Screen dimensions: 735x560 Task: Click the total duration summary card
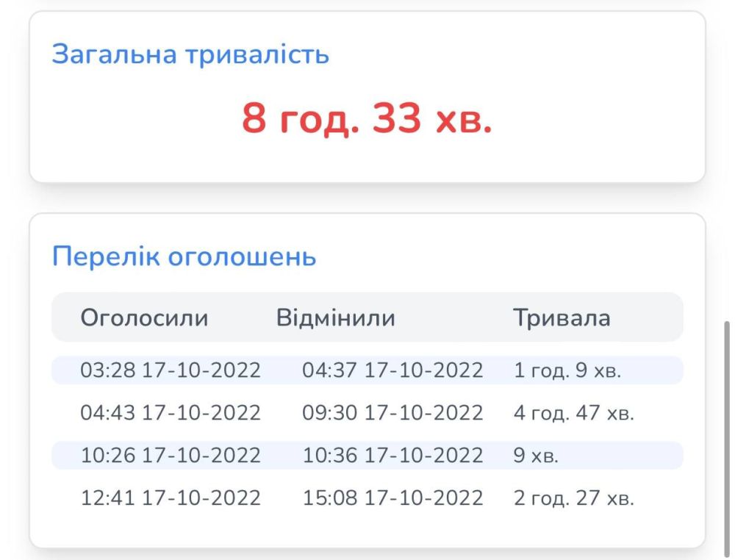367,94
